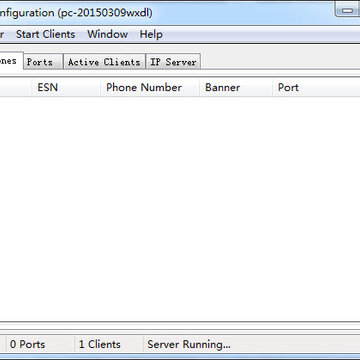Switch to the Active Clients tab
The height and width of the screenshot is (360, 360).
point(104,62)
